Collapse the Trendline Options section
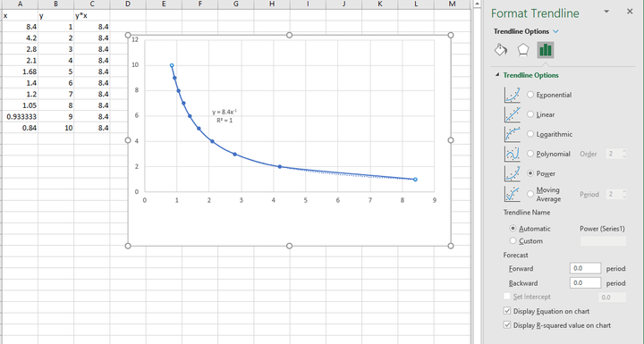 [x=497, y=75]
